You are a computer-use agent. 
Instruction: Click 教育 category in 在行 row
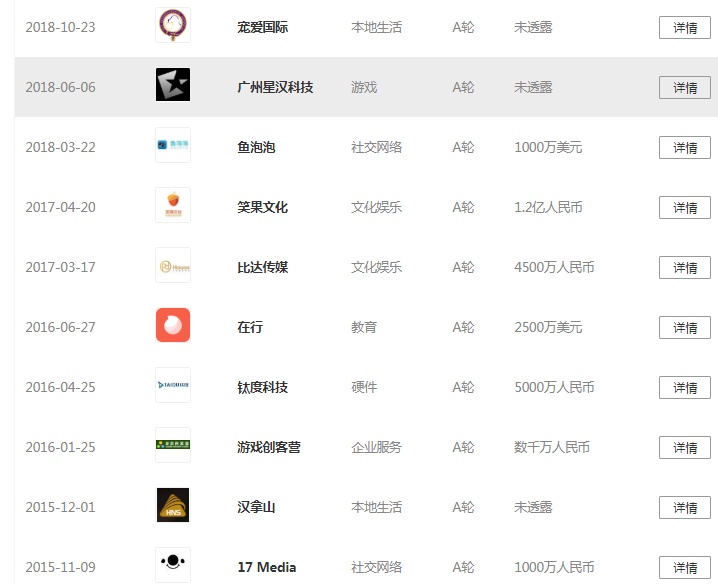pos(364,327)
